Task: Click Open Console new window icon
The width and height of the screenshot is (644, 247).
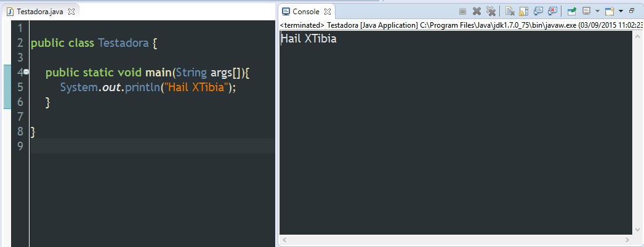Action: coord(610,11)
